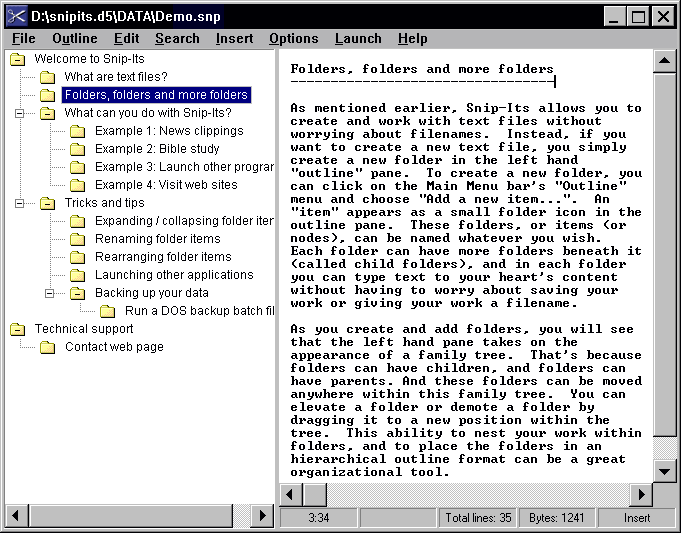Select the Contact web page item
The width and height of the screenshot is (681, 533).
114,347
